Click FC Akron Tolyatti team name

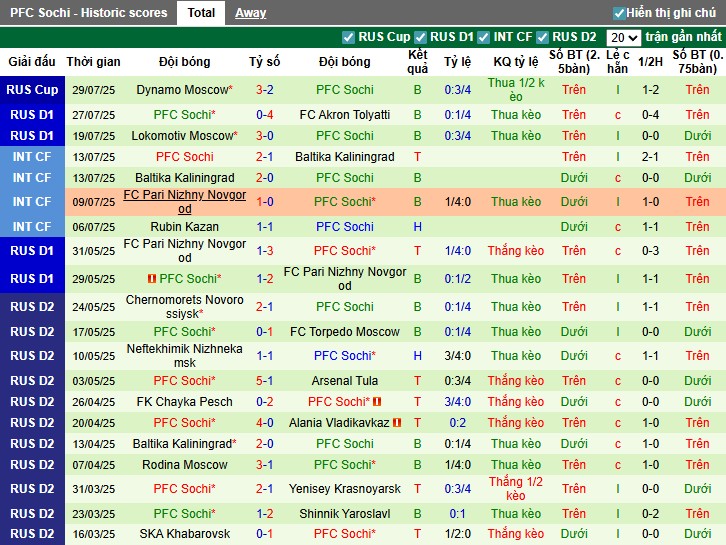[345, 115]
